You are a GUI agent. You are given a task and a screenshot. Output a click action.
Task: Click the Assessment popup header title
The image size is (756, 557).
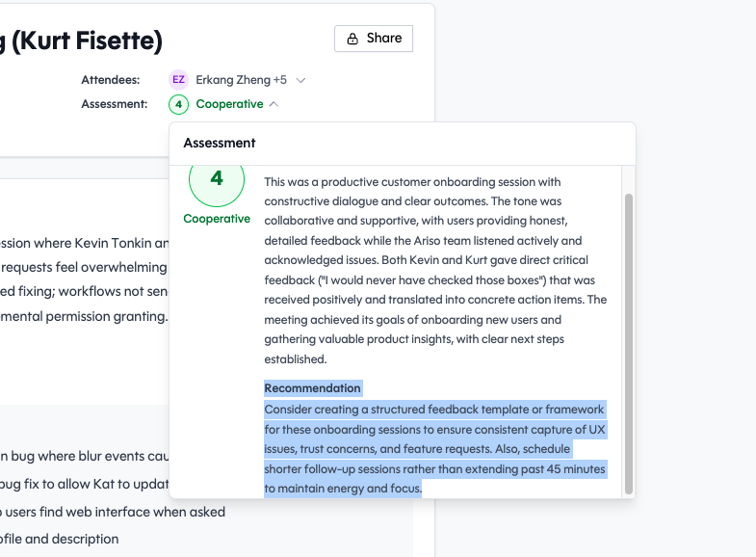220,143
